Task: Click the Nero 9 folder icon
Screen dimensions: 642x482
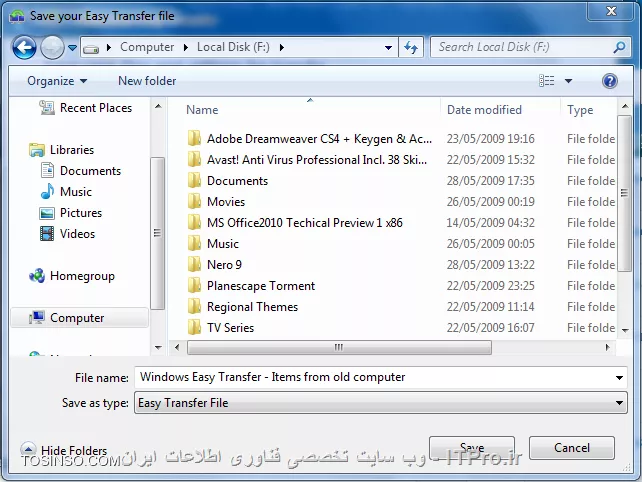Action: tap(194, 265)
